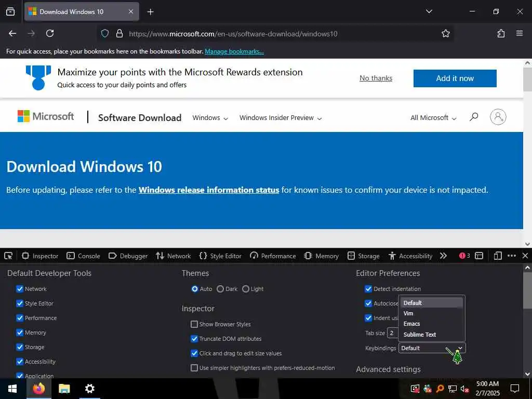
Task: Open Settings from the taskbar
Action: click(x=89, y=389)
